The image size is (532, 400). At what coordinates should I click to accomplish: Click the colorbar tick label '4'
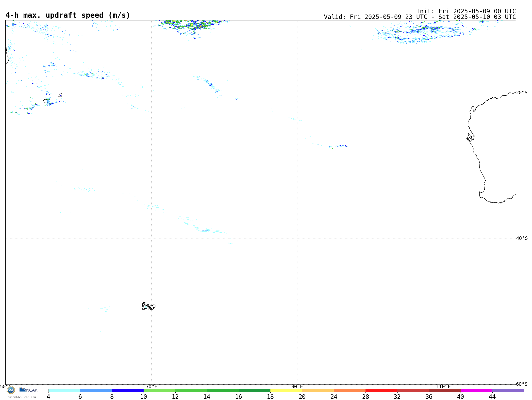pos(49,397)
